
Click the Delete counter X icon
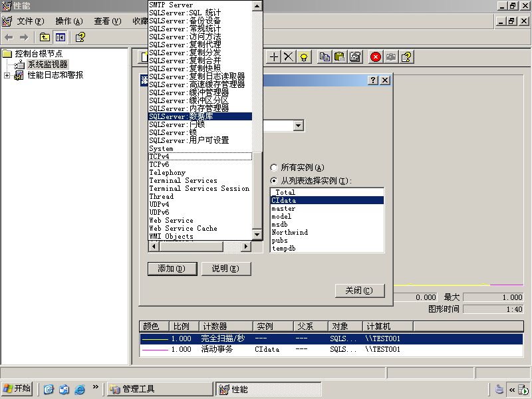[x=289, y=57]
